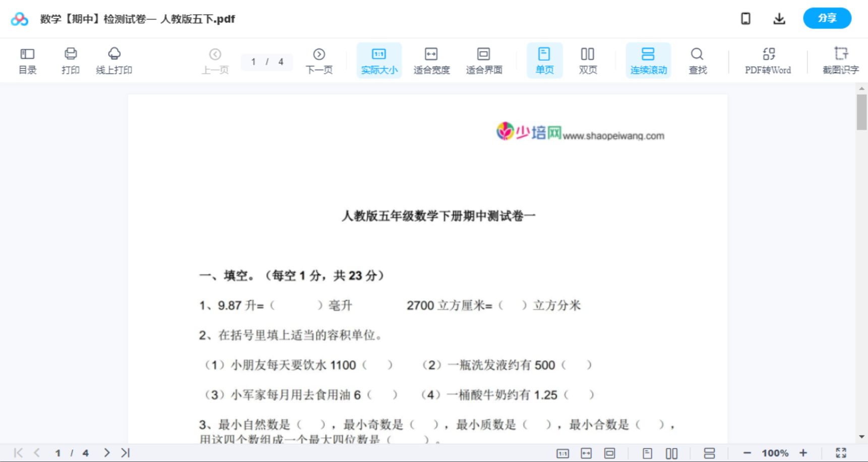Click the 打印 print icon

click(71, 60)
